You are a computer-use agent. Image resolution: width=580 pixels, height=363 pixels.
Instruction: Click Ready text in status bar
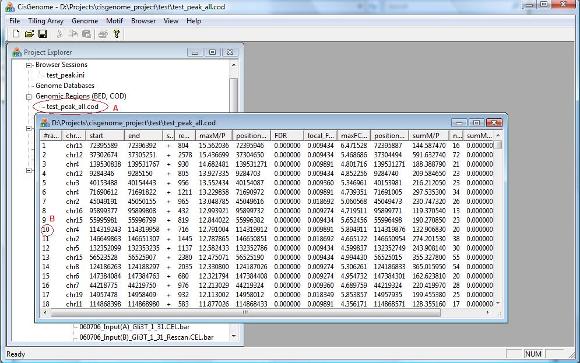coord(16,354)
